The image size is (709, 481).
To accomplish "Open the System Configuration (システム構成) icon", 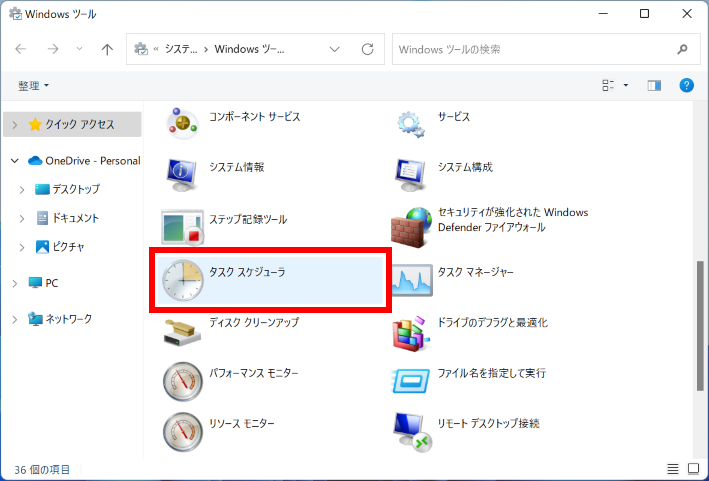I will tap(411, 174).
